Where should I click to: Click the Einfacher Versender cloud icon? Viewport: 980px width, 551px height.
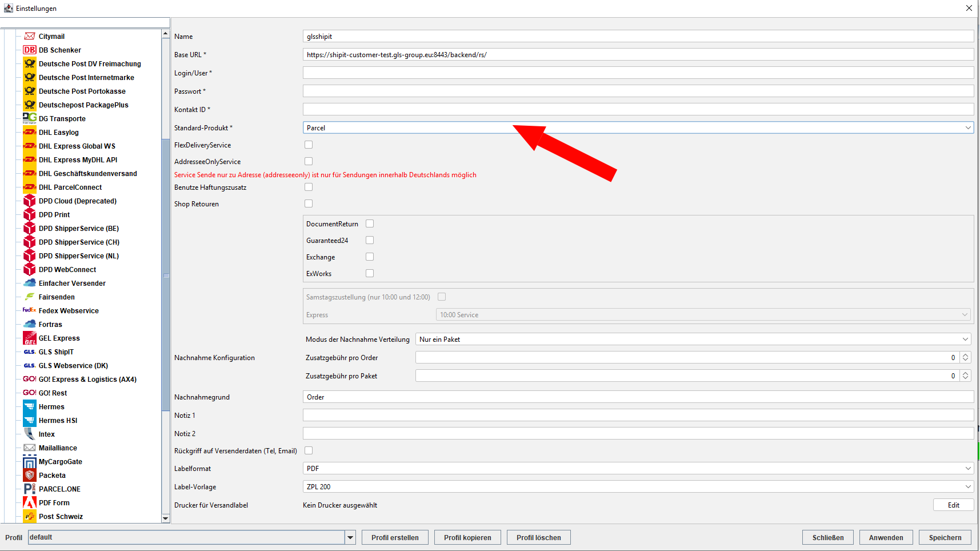click(x=30, y=283)
